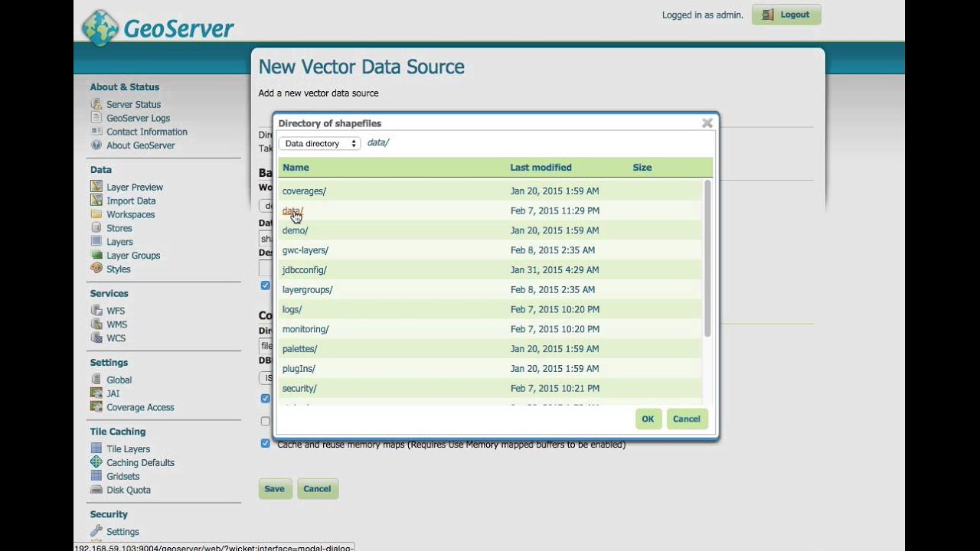The image size is (980, 551).
Task: Click the Coverage Access icon
Action: pos(96,407)
